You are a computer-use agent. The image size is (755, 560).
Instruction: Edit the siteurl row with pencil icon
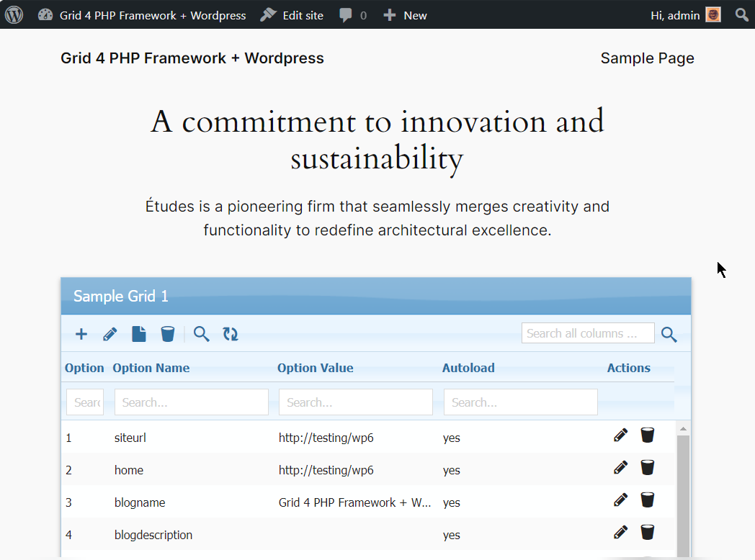click(620, 435)
